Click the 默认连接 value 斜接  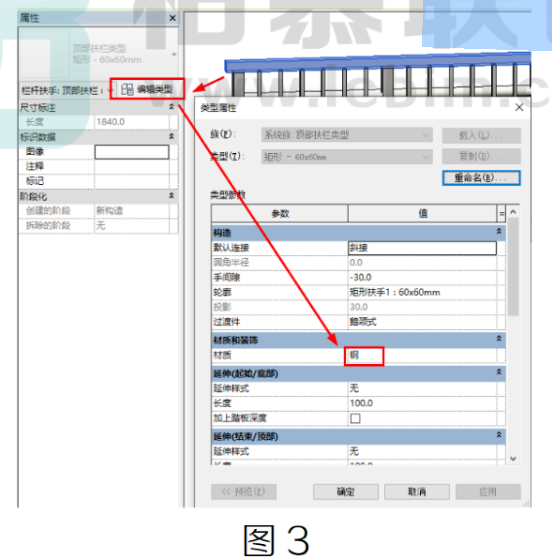(422, 248)
